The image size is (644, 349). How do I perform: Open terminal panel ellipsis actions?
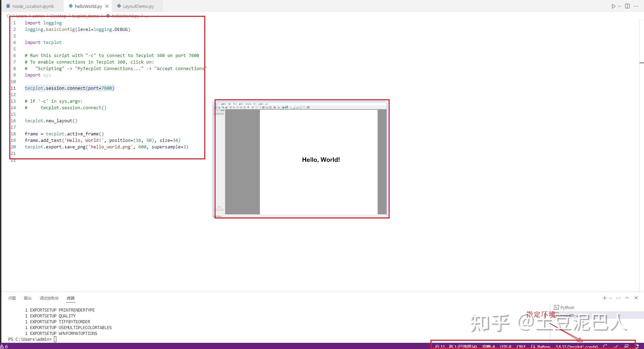pos(618,298)
